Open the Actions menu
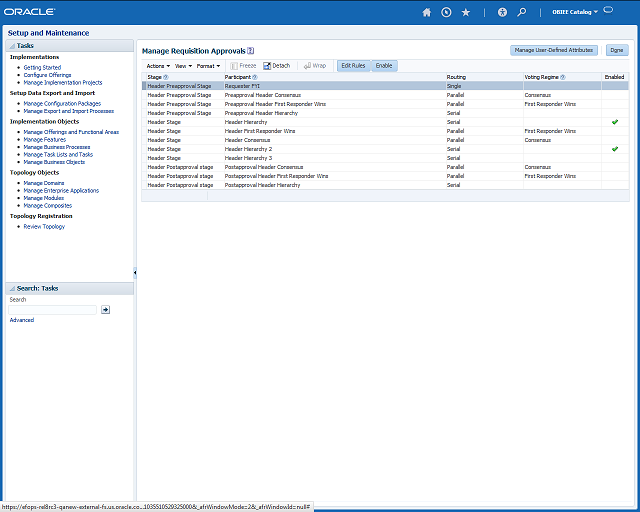Screen dimensions: 640x512 tap(158, 66)
